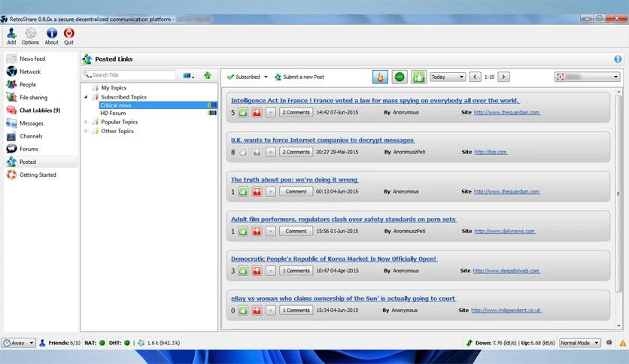Click the red Quit icon

tap(68, 36)
